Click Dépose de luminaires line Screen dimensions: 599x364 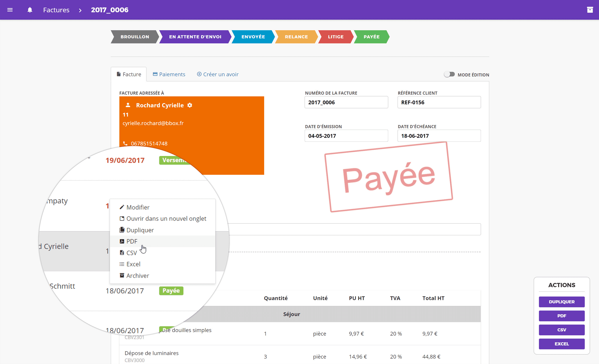[x=152, y=353]
